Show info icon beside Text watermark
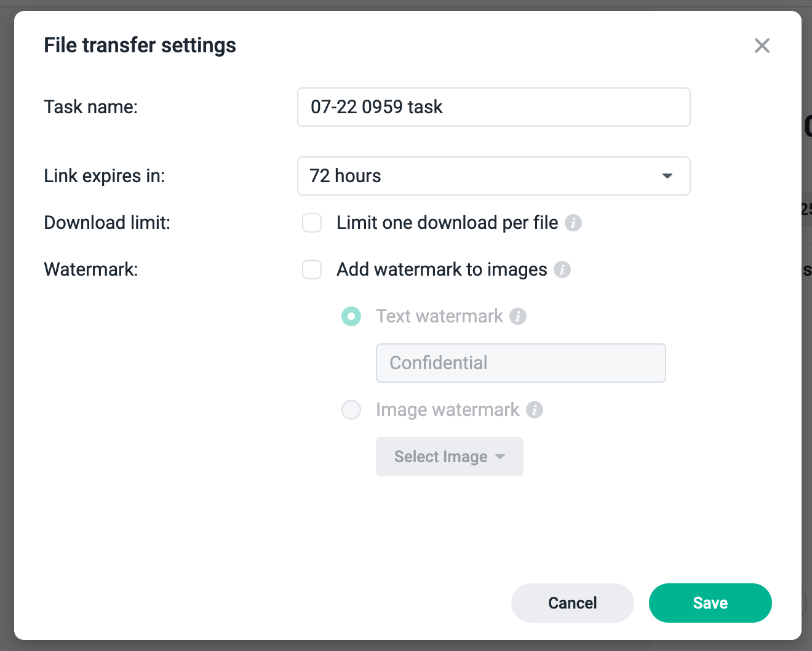The height and width of the screenshot is (651, 812). (x=518, y=316)
